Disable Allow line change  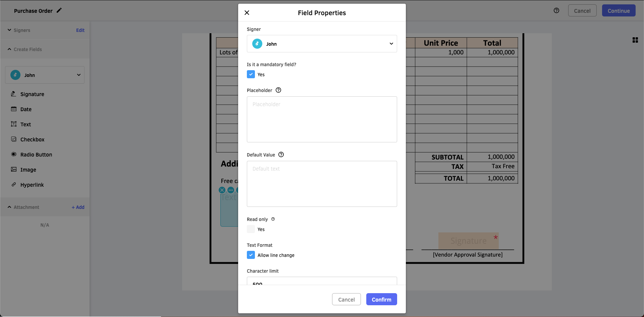pyautogui.click(x=251, y=255)
